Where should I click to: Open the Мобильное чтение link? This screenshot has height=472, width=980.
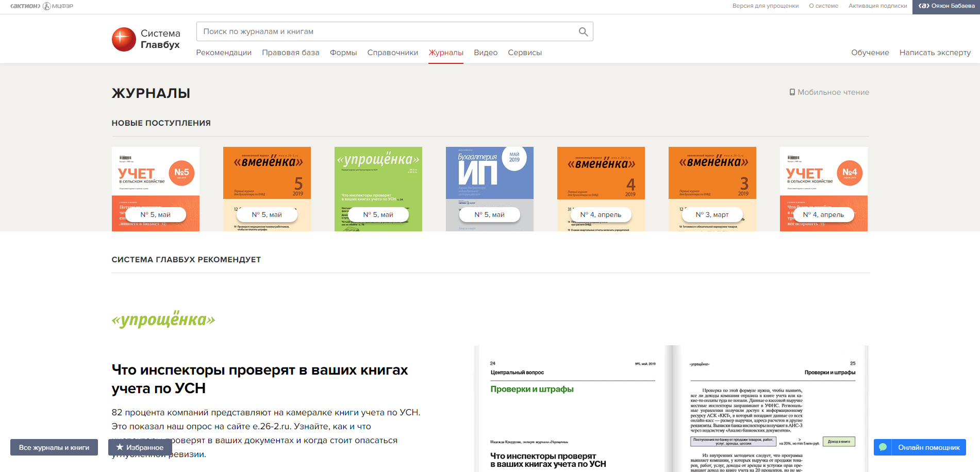coord(829,92)
